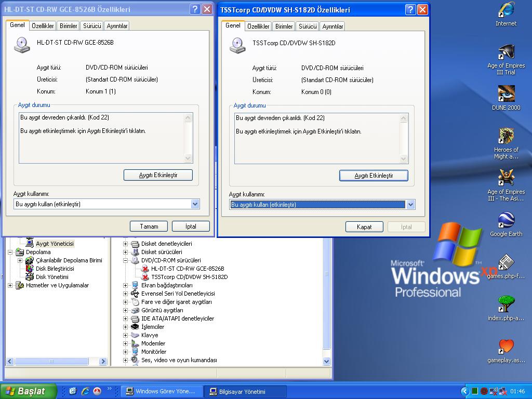The height and width of the screenshot is (399, 532).
Task: Click the Çıkarılabilir Depolama Birimi icon
Action: [30, 260]
